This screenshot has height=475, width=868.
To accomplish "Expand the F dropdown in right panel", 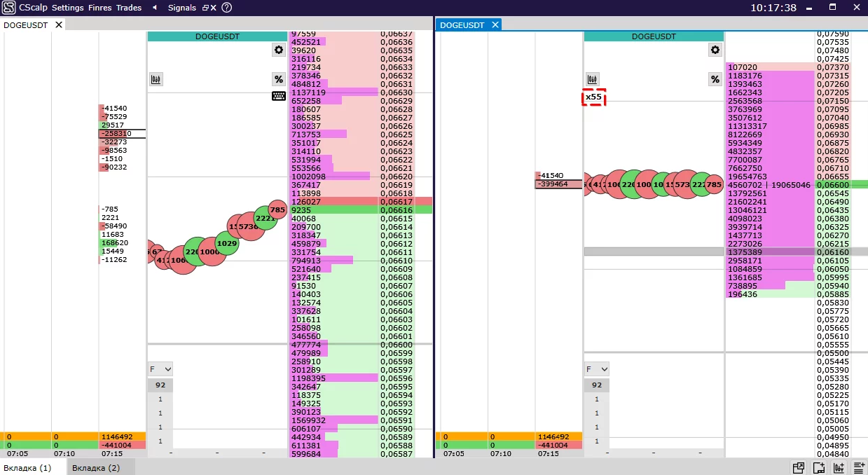I will tap(596, 369).
